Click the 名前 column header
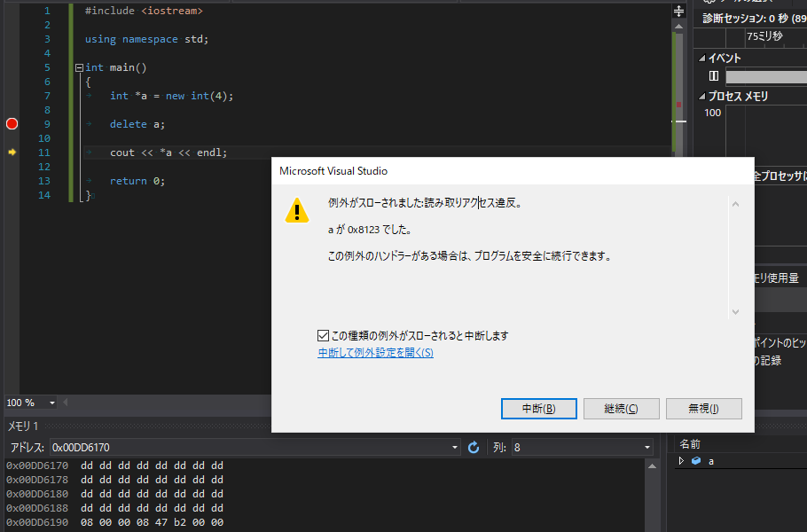 (690, 444)
